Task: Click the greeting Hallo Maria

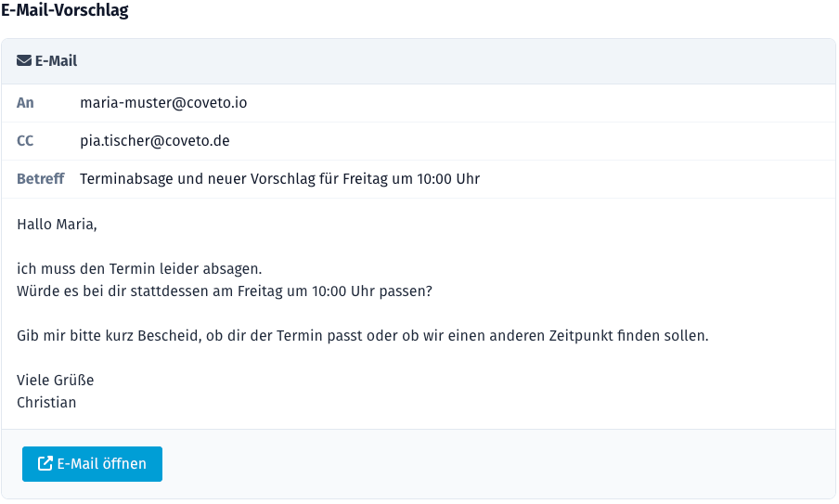Action: 57,224
